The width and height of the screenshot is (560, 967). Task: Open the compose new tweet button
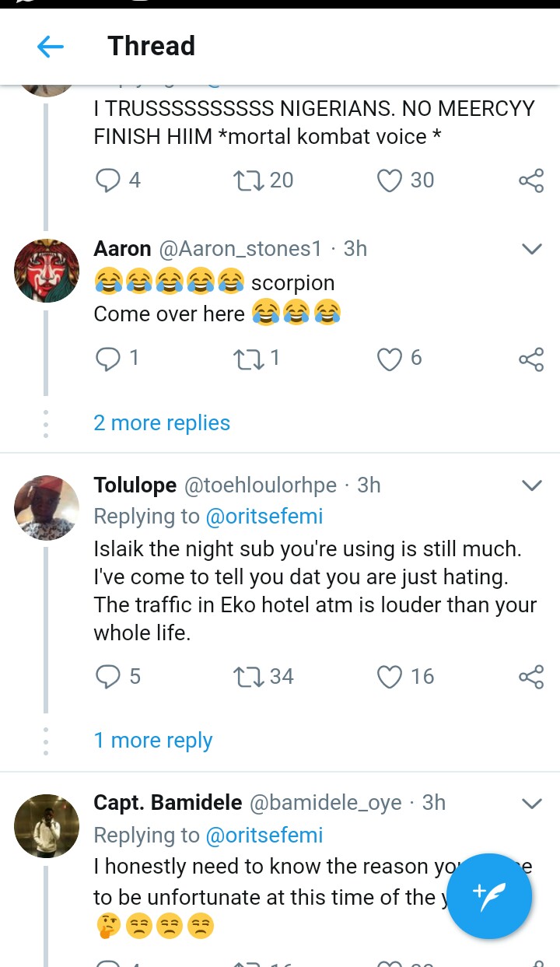[x=489, y=895]
